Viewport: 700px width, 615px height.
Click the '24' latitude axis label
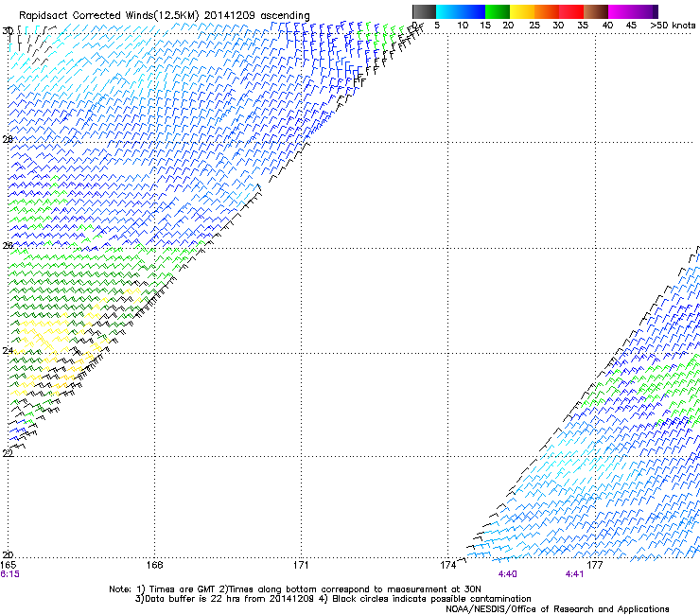coord(8,351)
